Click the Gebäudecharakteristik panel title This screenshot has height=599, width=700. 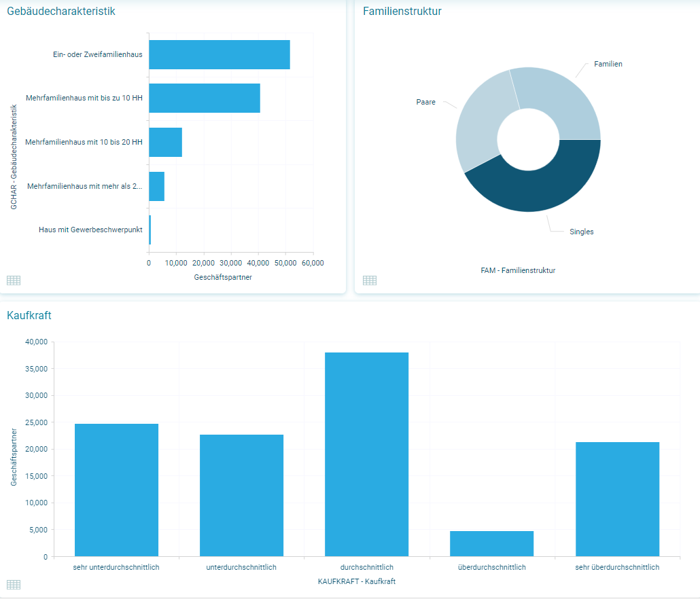coord(61,11)
